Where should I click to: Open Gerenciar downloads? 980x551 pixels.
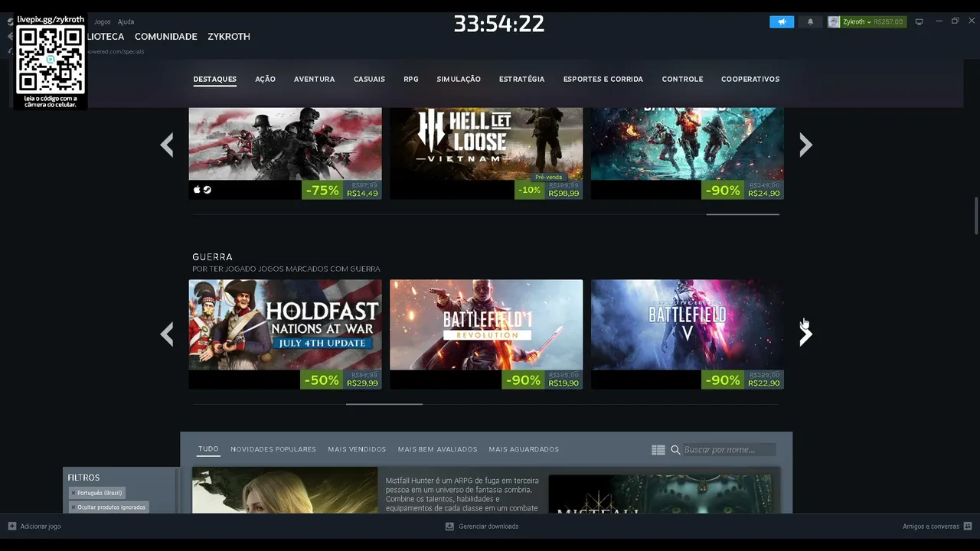488,527
